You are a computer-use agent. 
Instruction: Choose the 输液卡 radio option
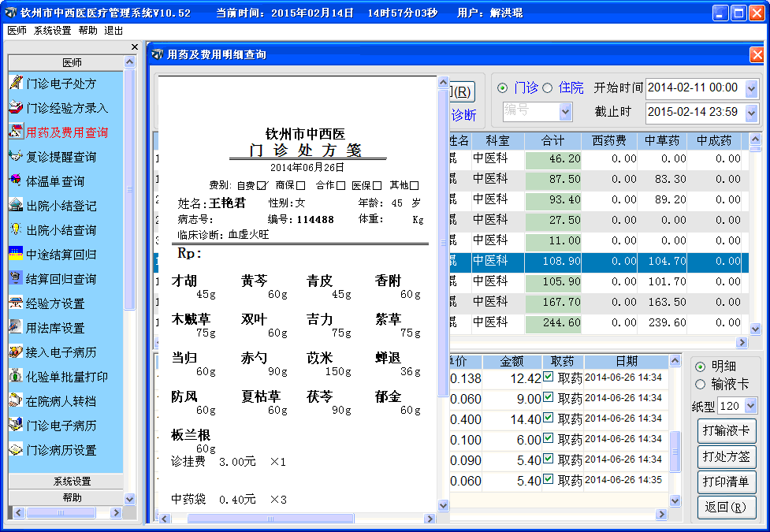pyautogui.click(x=700, y=384)
